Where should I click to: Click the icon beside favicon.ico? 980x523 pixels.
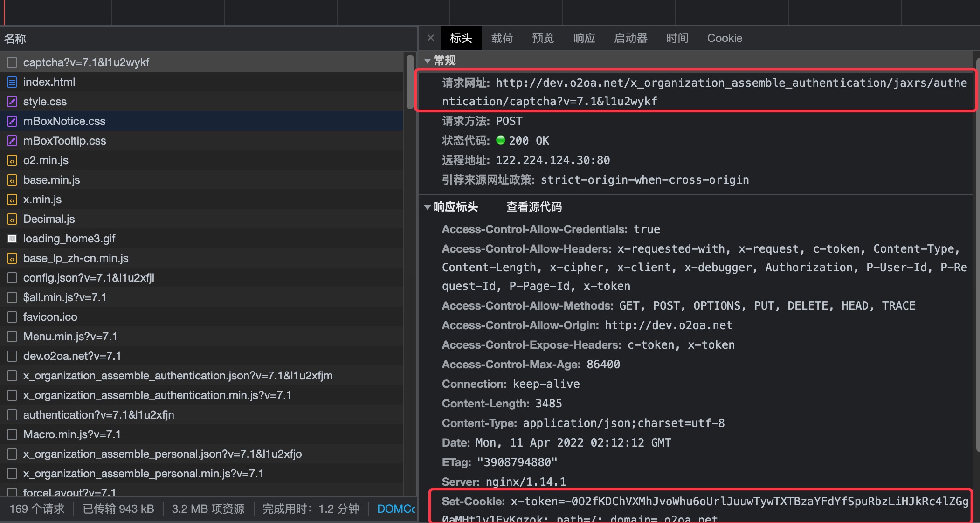pyautogui.click(x=13, y=317)
